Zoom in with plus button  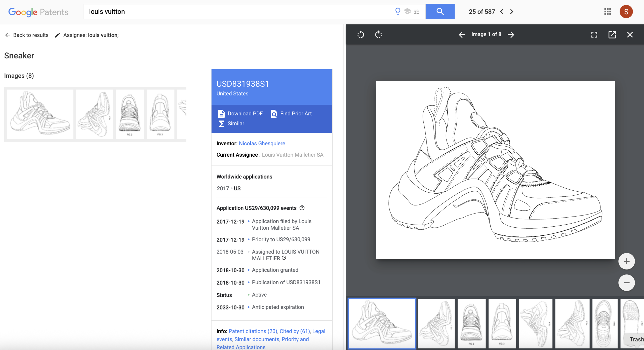click(x=626, y=261)
